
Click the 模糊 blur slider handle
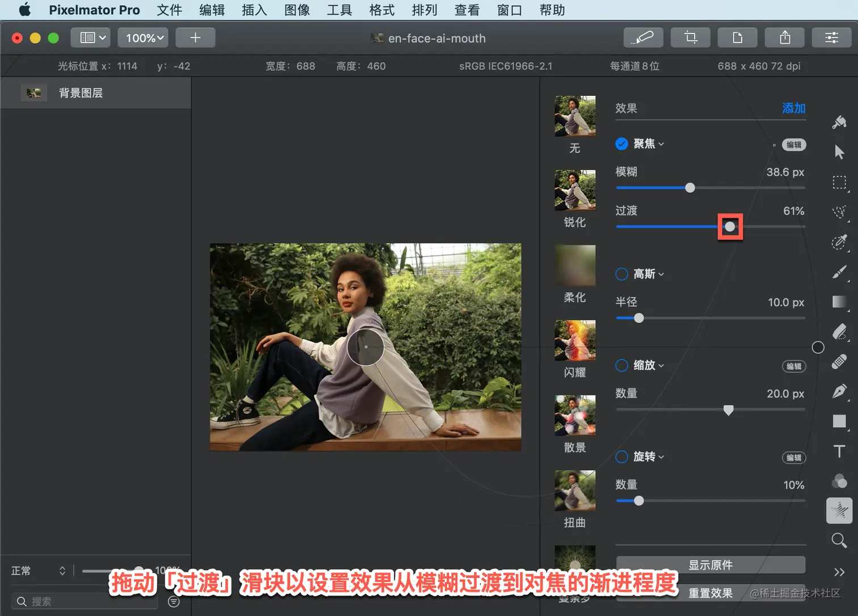pyautogui.click(x=690, y=188)
